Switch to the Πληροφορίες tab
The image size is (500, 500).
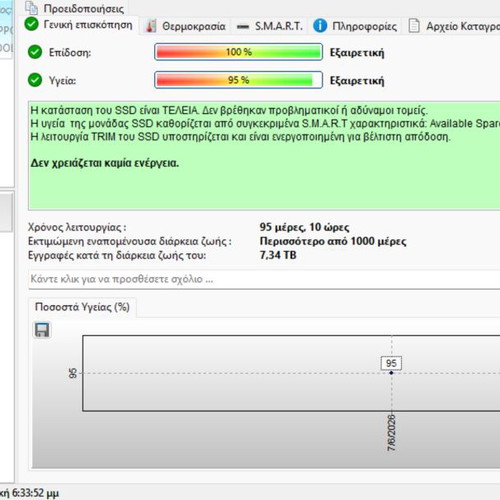[355, 26]
